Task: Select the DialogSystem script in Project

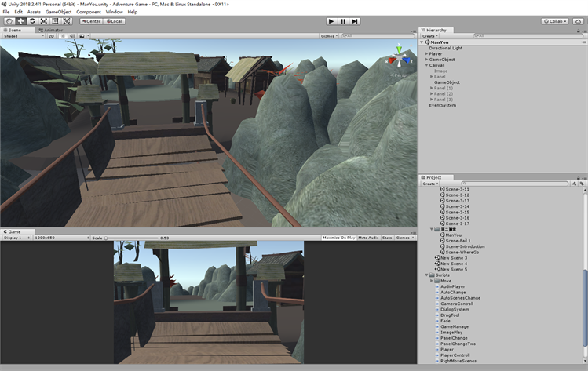Action: click(455, 309)
